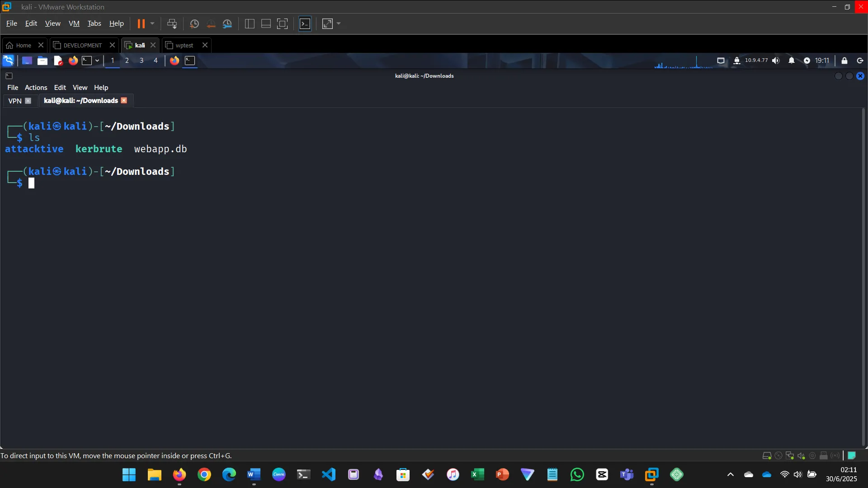The width and height of the screenshot is (868, 488).
Task: Open the file manager from the Kali panel
Action: pos(42,61)
